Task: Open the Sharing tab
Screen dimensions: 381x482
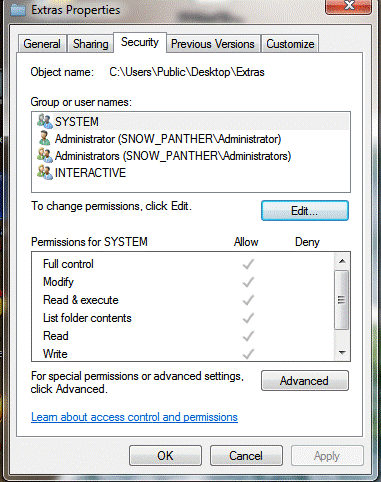Action: point(91,44)
